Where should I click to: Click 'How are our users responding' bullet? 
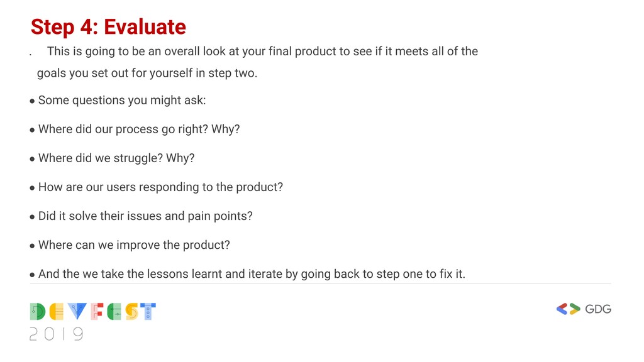click(160, 187)
